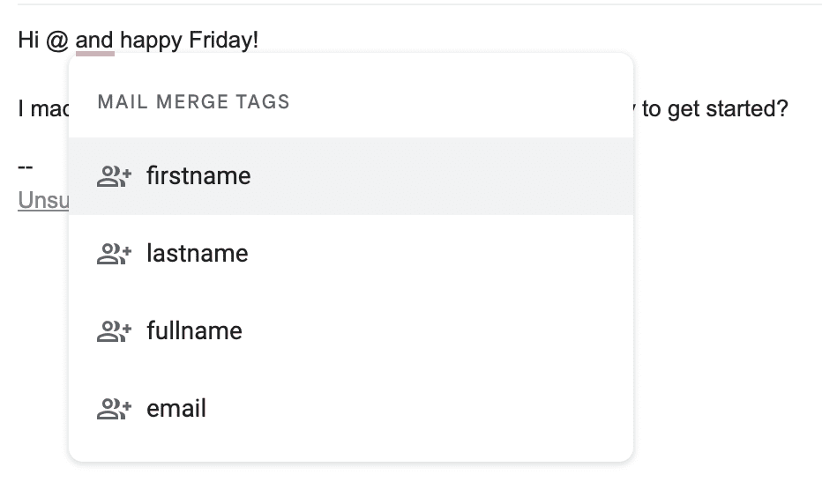Click the contact icon beside lastname
This screenshot has height=504, width=822.
(114, 254)
